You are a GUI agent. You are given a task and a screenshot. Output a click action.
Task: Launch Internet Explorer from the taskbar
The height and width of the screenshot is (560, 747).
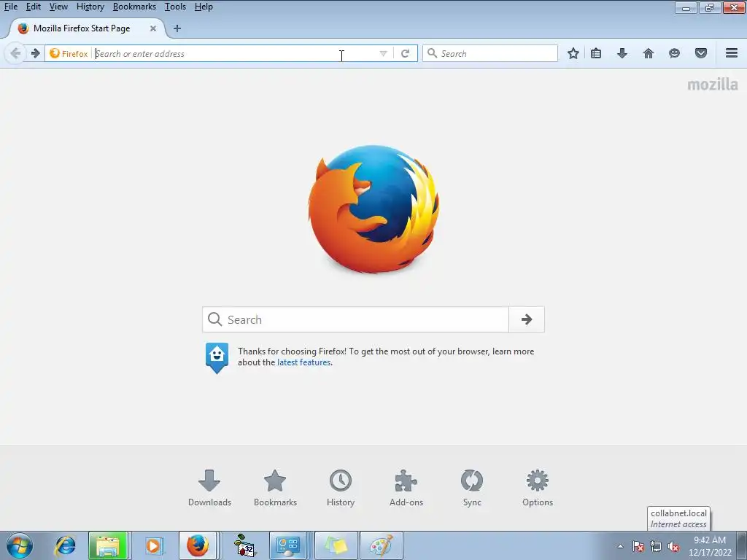65,545
